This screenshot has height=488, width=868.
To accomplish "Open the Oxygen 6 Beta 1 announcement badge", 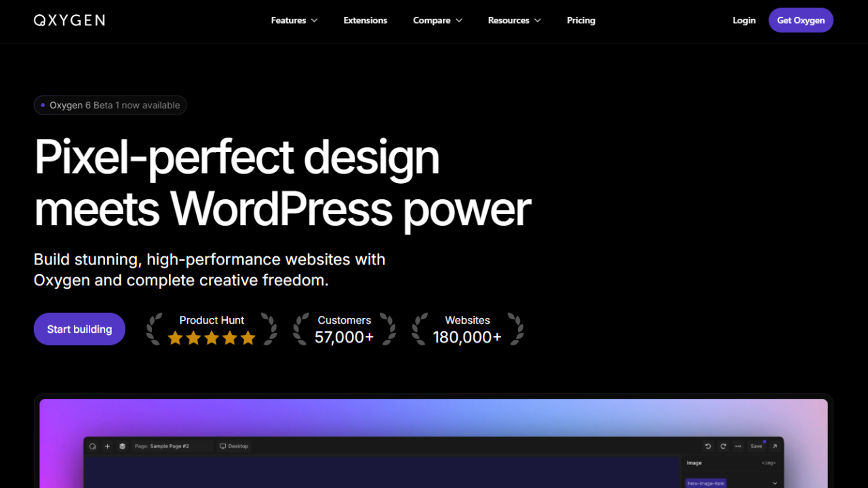I will [x=110, y=105].
